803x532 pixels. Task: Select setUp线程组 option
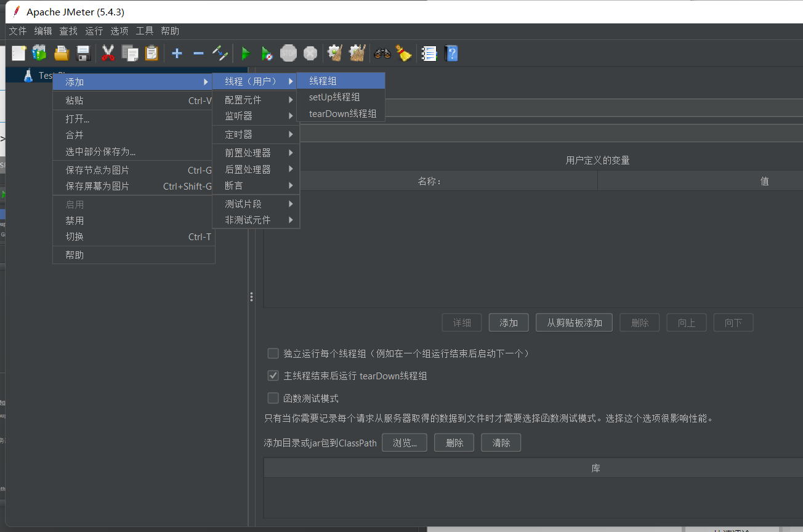point(341,97)
